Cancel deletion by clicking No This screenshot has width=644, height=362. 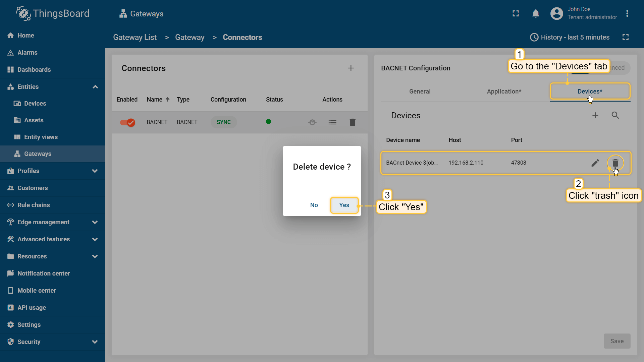[314, 205]
